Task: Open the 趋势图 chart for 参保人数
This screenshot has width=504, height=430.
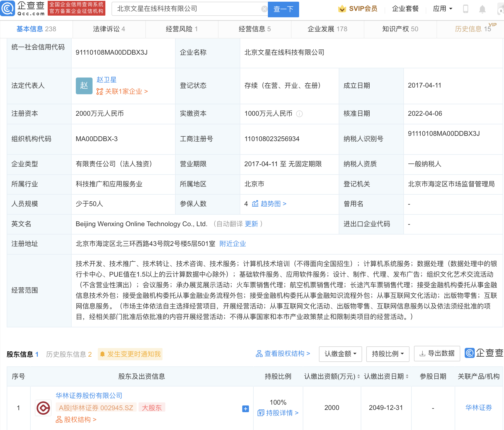Action: click(269, 204)
